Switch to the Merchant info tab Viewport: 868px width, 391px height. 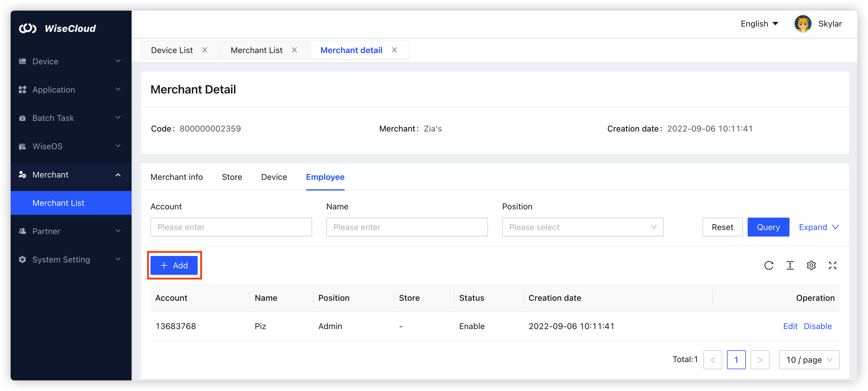(176, 177)
